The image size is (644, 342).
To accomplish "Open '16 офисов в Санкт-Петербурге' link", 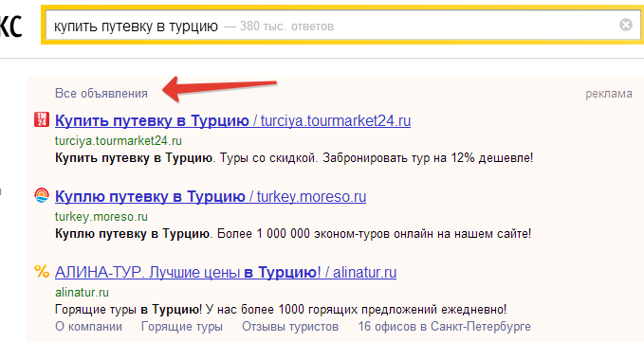I will click(445, 327).
